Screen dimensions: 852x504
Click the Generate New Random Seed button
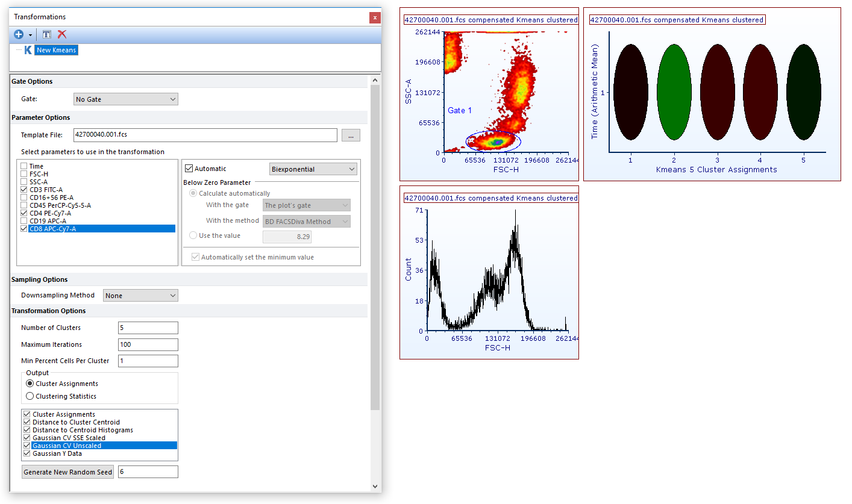click(x=68, y=472)
